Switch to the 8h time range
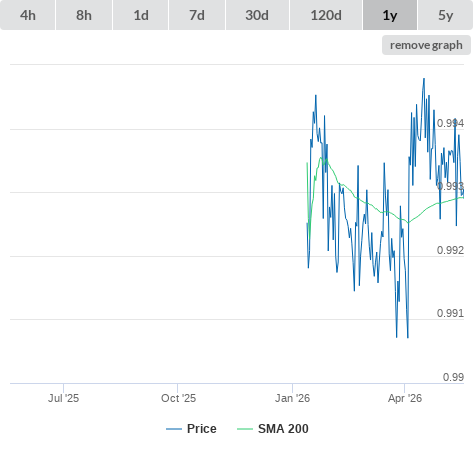 coord(84,15)
